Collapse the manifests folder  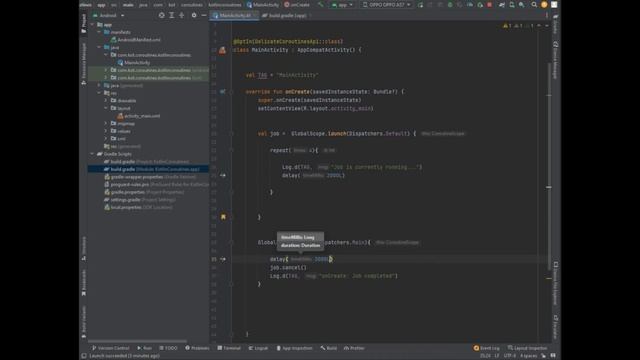99,32
